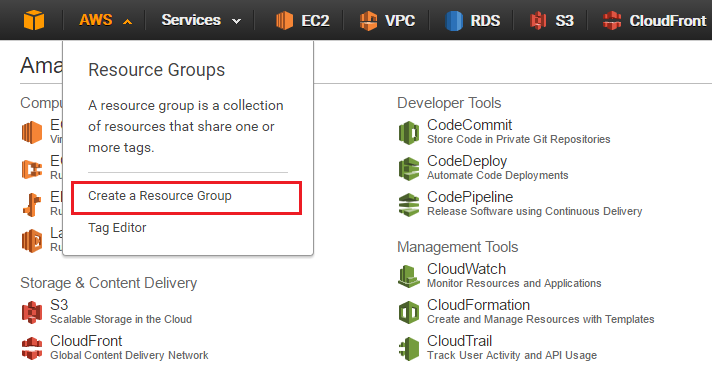Collapse the AWS resource groups menu
The width and height of the screenshot is (712, 369).
point(105,20)
